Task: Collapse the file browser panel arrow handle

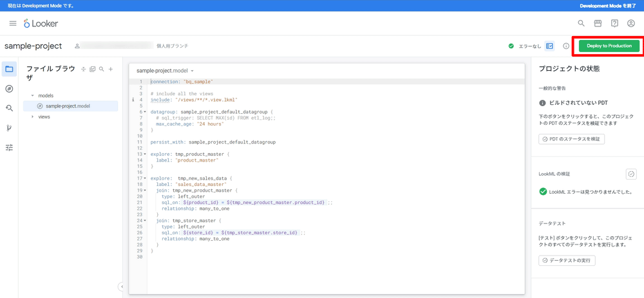Action: tap(121, 286)
